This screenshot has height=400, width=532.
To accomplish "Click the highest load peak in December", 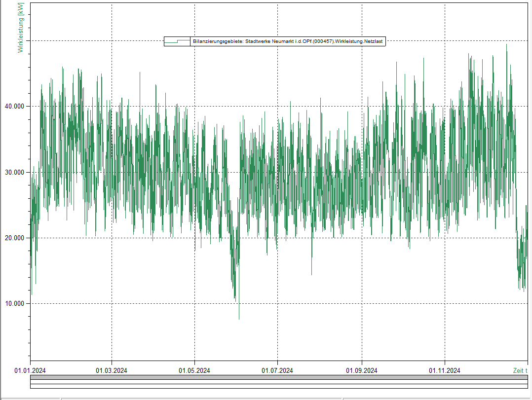I will 506,45.
